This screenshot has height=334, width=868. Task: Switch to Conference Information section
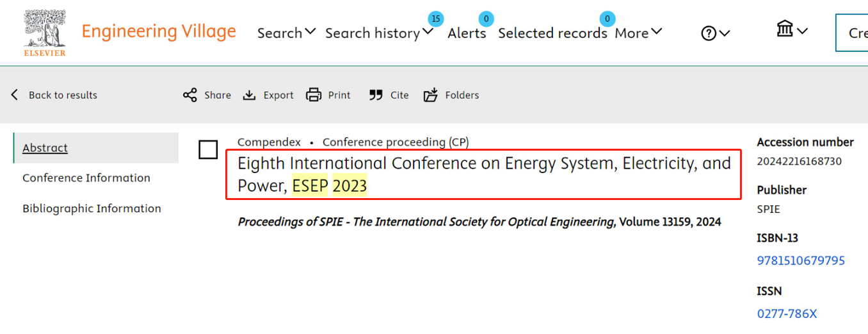coord(86,178)
